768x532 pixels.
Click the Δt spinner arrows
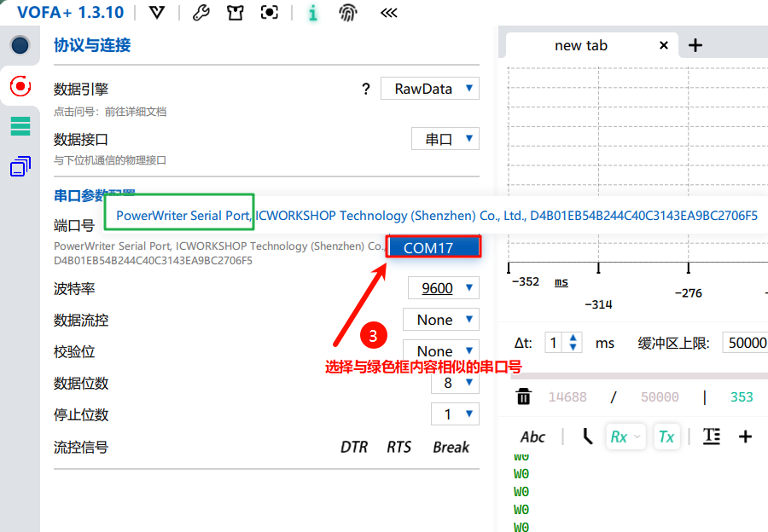coord(573,343)
